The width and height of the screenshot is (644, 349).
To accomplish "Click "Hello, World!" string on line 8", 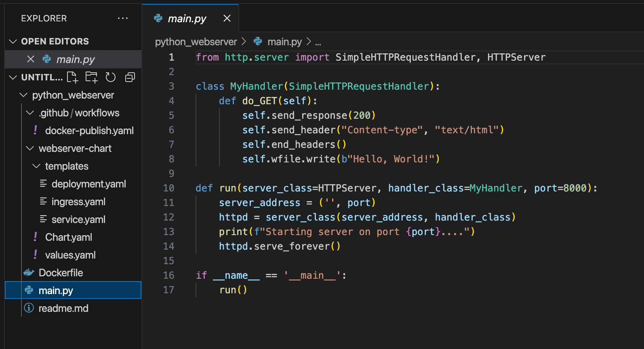I will [x=391, y=159].
